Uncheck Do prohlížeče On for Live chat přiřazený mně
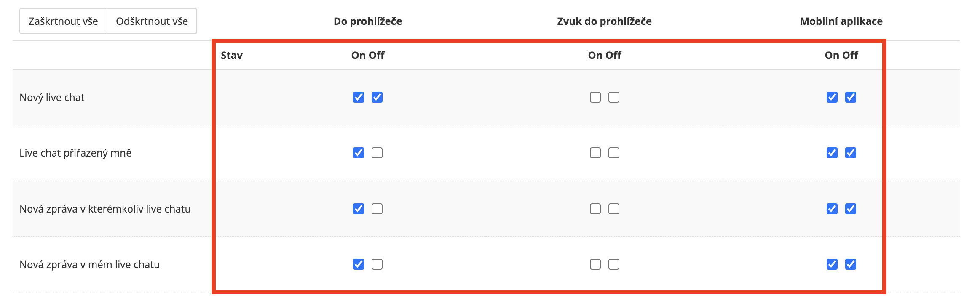 pyautogui.click(x=359, y=153)
